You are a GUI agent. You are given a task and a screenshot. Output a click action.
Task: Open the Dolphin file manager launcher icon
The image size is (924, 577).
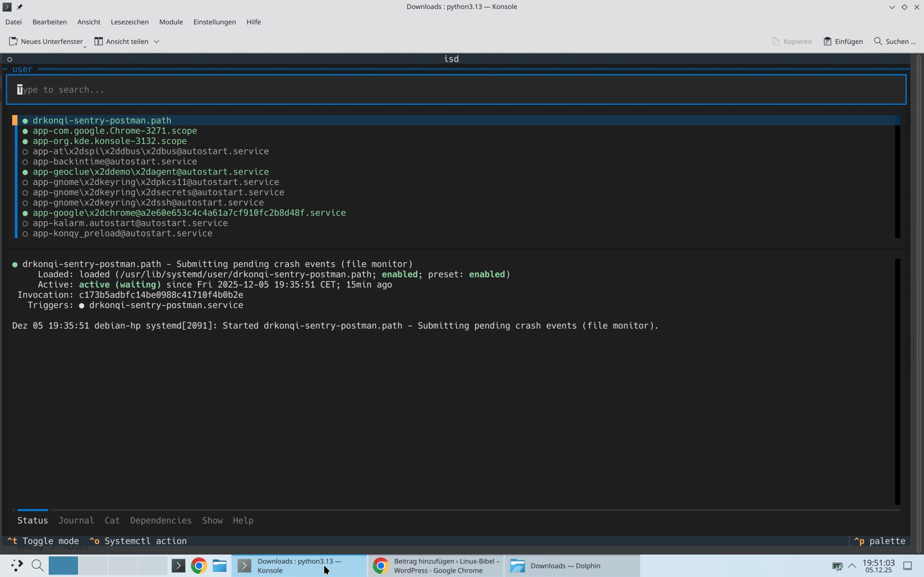[219, 565]
